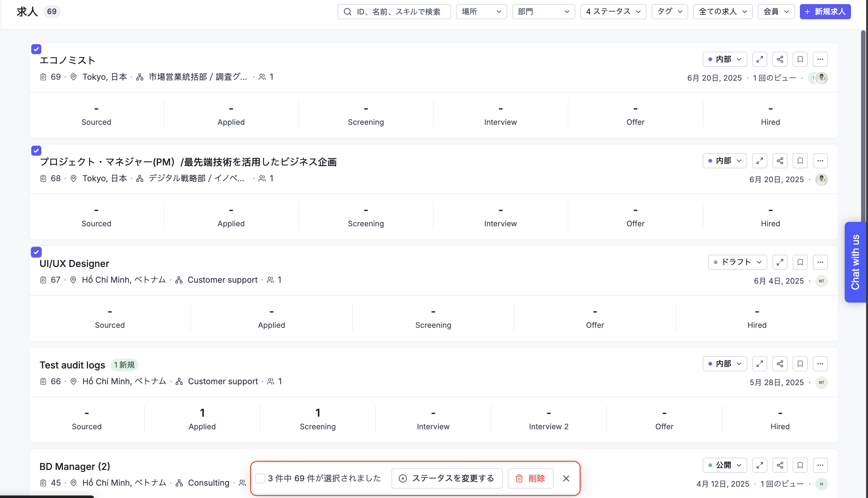Click the owner avatar on プロジェクト・マネジャー
Screen dimensions: 868x498
821,180
